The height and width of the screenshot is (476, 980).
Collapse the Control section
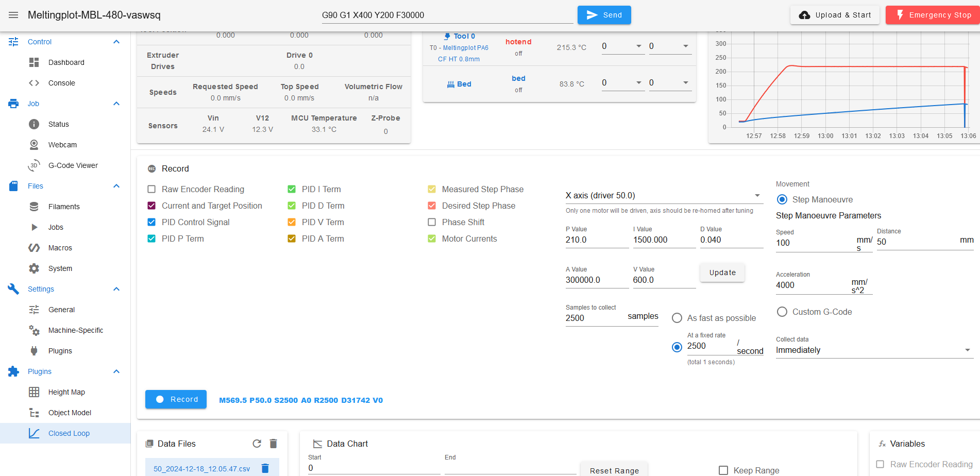116,42
